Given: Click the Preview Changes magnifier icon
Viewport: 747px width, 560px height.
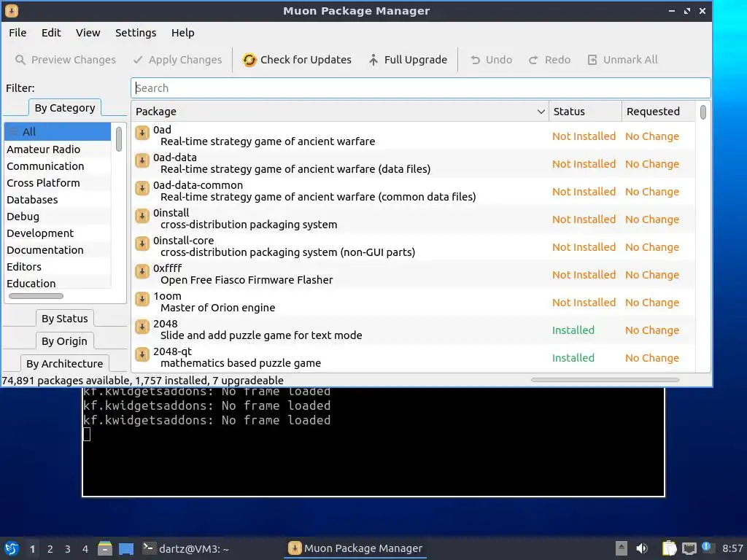Looking at the screenshot, I should 20,60.
